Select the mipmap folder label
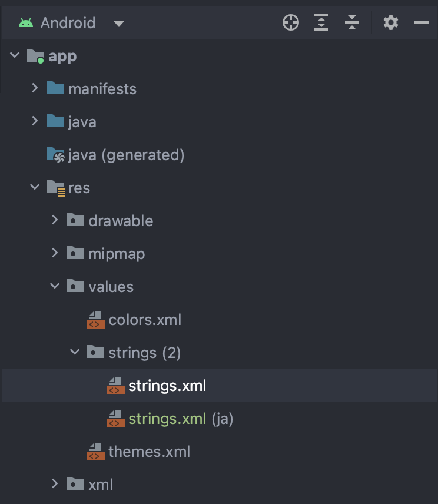Screen dimensions: 438x504 (117, 254)
